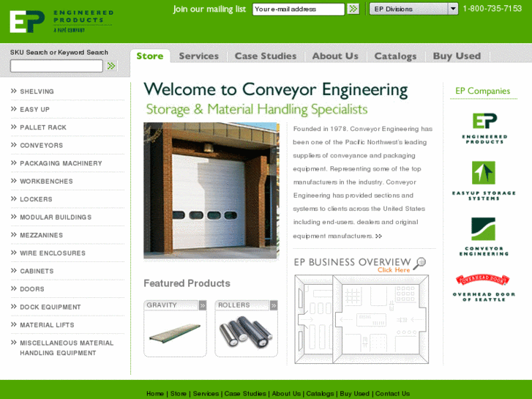Click the footer Store link
This screenshot has height=399, width=532.
(178, 394)
